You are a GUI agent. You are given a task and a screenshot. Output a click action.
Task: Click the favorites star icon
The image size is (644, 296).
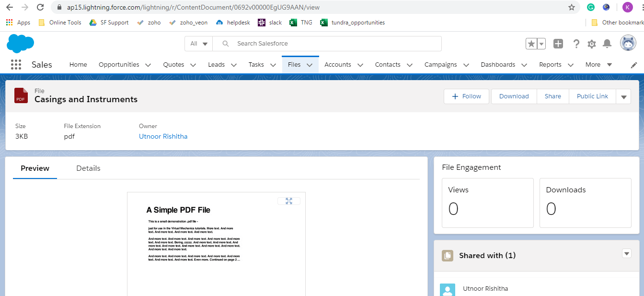click(532, 43)
